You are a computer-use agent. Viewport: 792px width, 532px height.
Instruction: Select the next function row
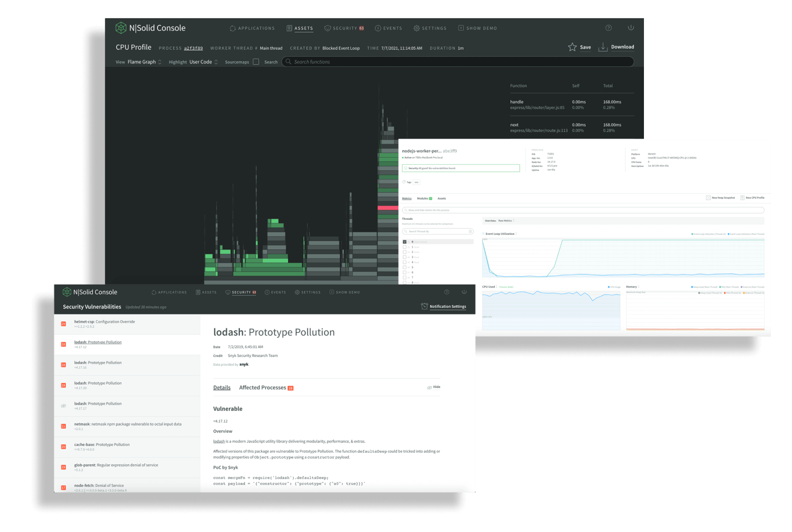coord(572,127)
